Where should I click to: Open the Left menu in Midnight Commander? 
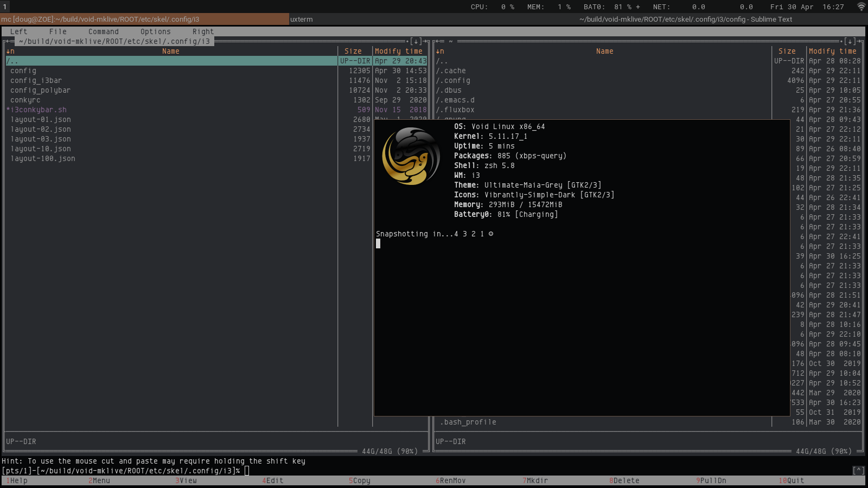click(x=18, y=31)
